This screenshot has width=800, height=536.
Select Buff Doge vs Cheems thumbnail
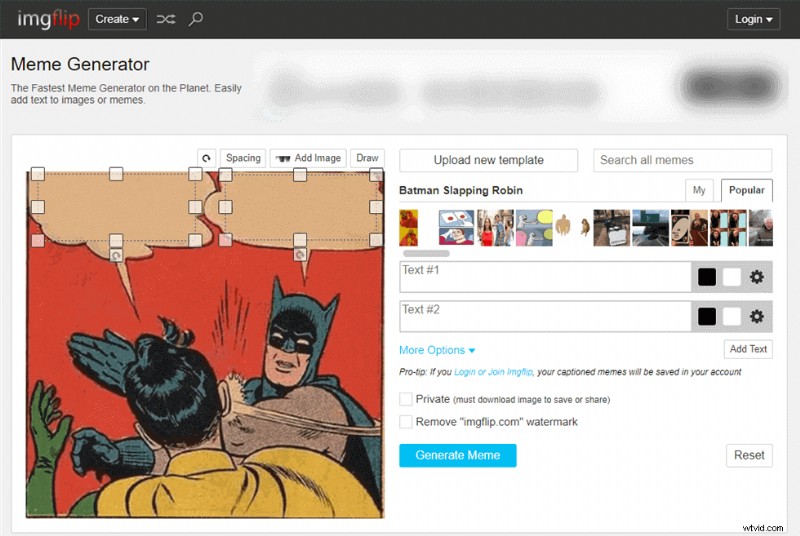(x=572, y=227)
